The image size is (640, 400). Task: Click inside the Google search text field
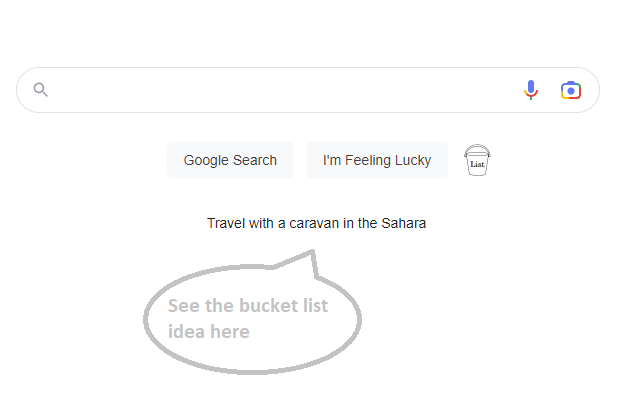tap(280, 90)
